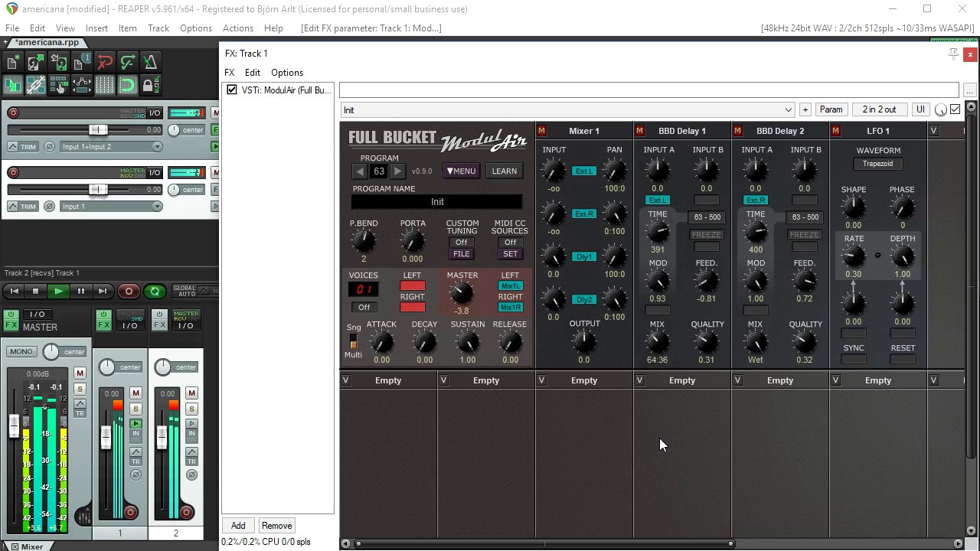Viewport: 980px width, 551px height.
Task: Click transport Record button
Action: [x=129, y=291]
